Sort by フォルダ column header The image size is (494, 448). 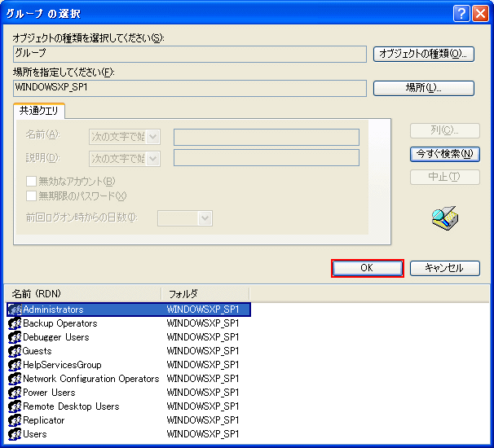coord(205,294)
